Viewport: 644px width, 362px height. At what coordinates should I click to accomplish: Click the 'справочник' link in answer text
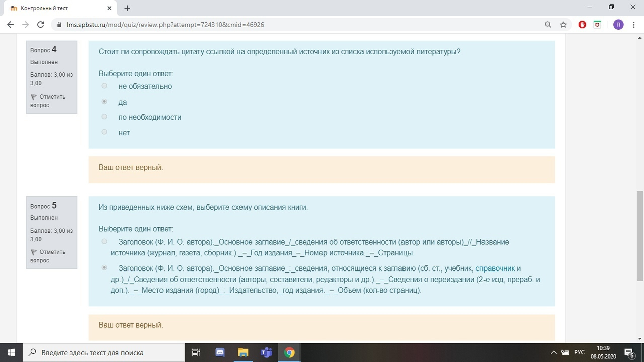pos(495,268)
